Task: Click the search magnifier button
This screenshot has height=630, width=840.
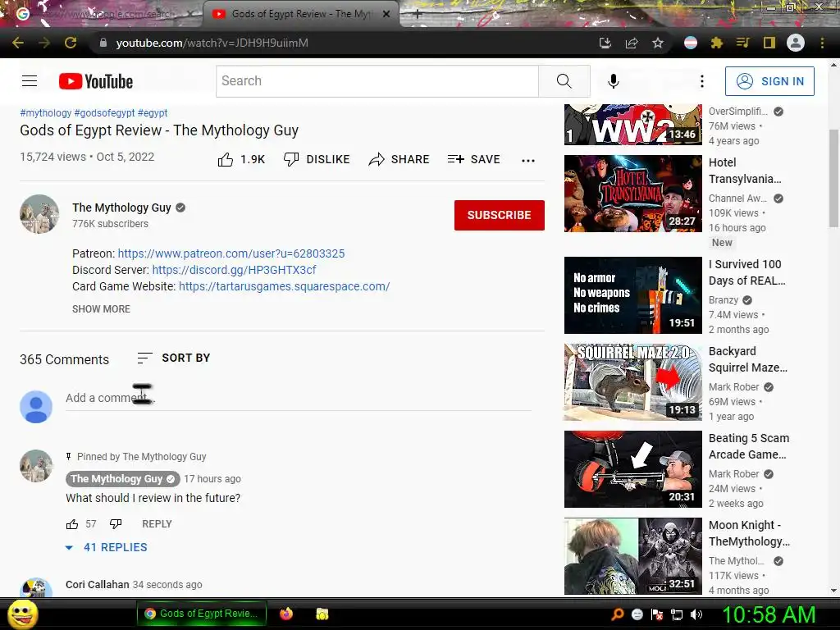Action: tap(564, 81)
